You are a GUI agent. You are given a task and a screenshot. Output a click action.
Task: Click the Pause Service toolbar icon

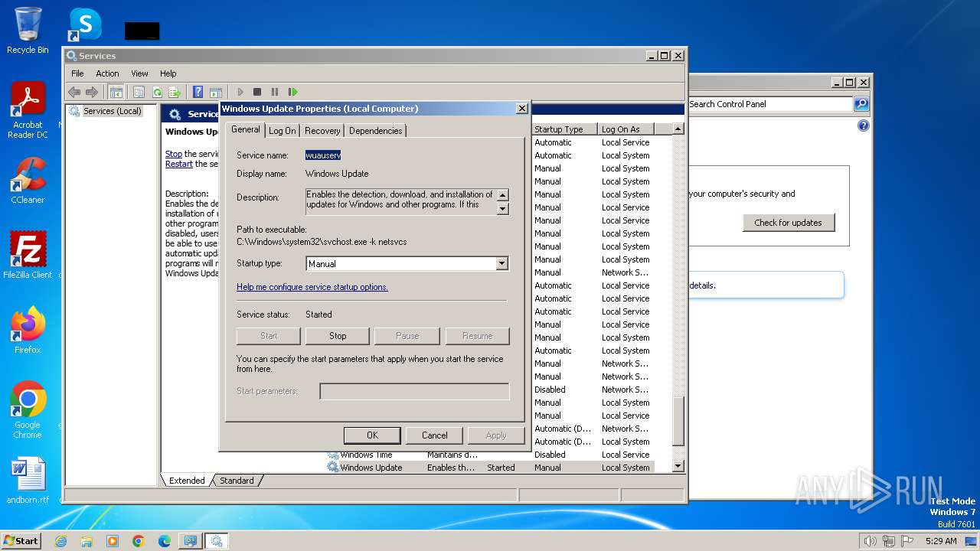click(x=275, y=92)
